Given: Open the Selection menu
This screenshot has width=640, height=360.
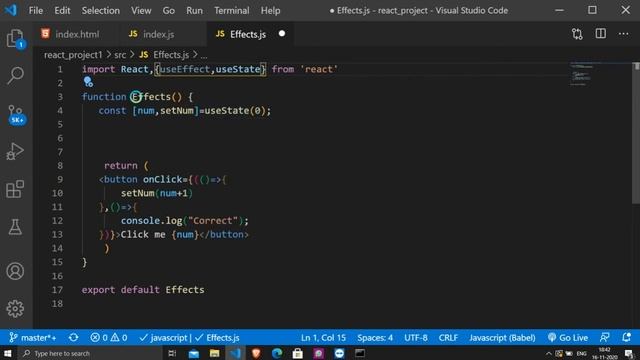Looking at the screenshot, I should (x=100, y=10).
